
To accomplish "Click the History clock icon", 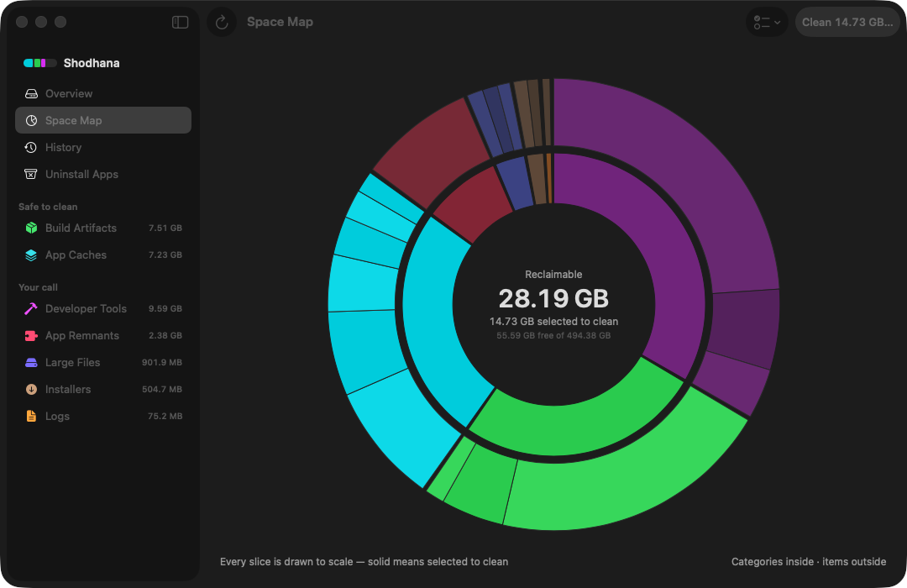I will tap(31, 147).
